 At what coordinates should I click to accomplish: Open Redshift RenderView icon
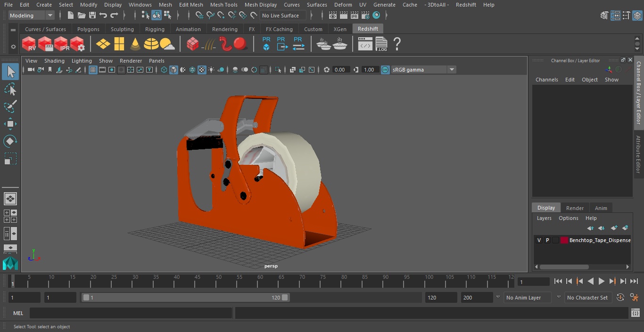pyautogui.click(x=29, y=44)
